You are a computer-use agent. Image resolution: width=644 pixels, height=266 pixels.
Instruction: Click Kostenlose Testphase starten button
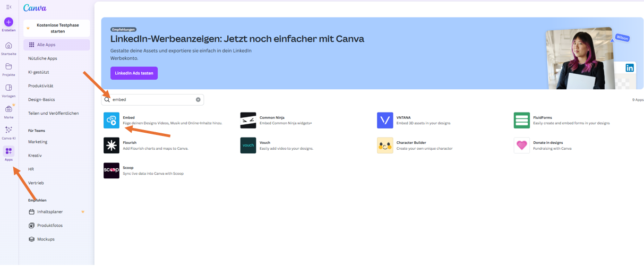coord(56,28)
